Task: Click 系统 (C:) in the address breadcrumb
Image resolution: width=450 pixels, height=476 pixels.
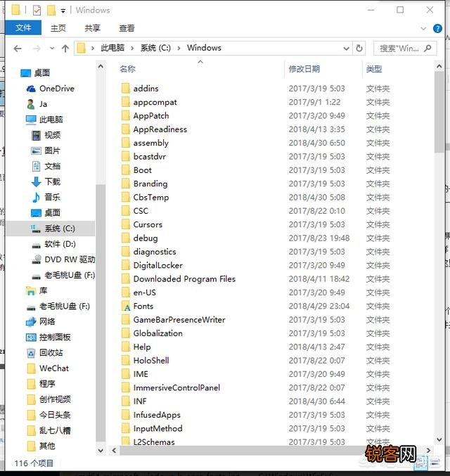Action: click(x=155, y=48)
